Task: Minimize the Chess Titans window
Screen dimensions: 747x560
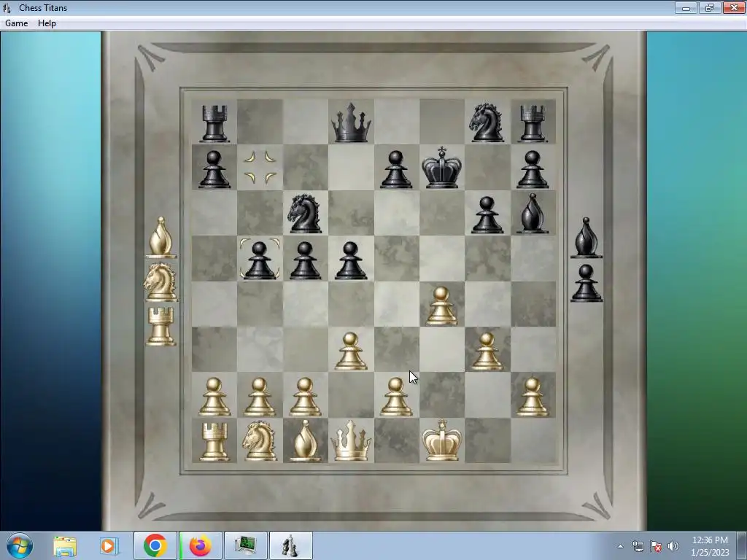Action: pyautogui.click(x=686, y=7)
